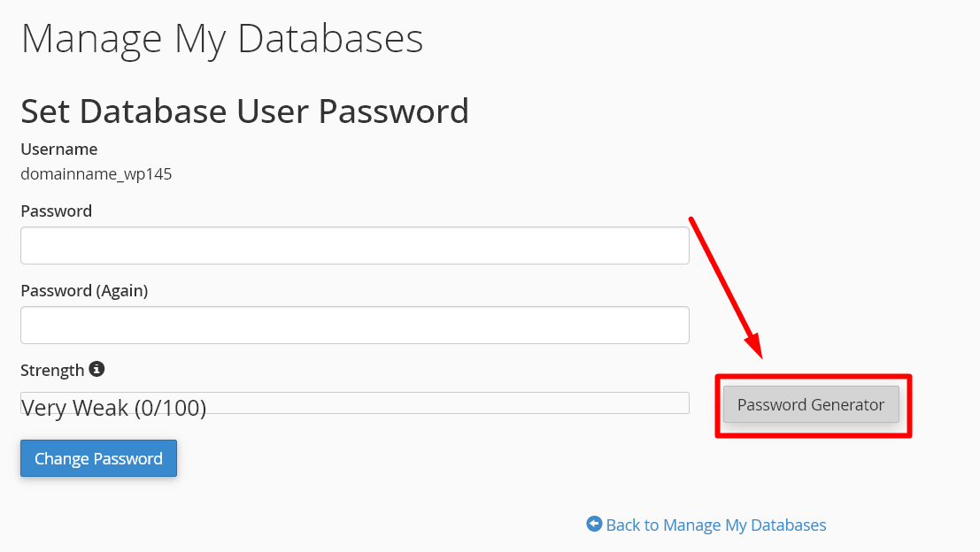Generate a password using the highlighted button

click(x=810, y=404)
